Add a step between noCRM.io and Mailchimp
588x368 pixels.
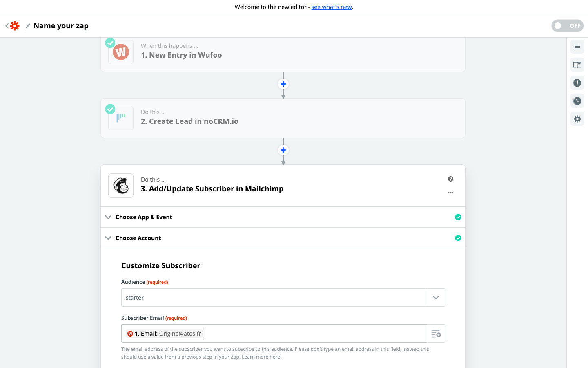pos(283,150)
